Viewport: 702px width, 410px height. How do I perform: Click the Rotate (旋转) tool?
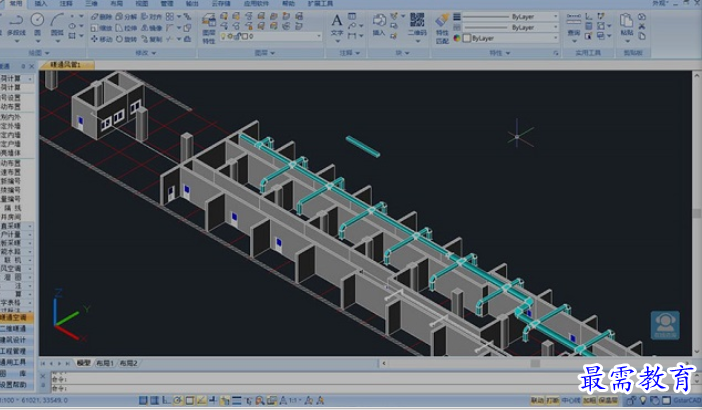(126, 39)
